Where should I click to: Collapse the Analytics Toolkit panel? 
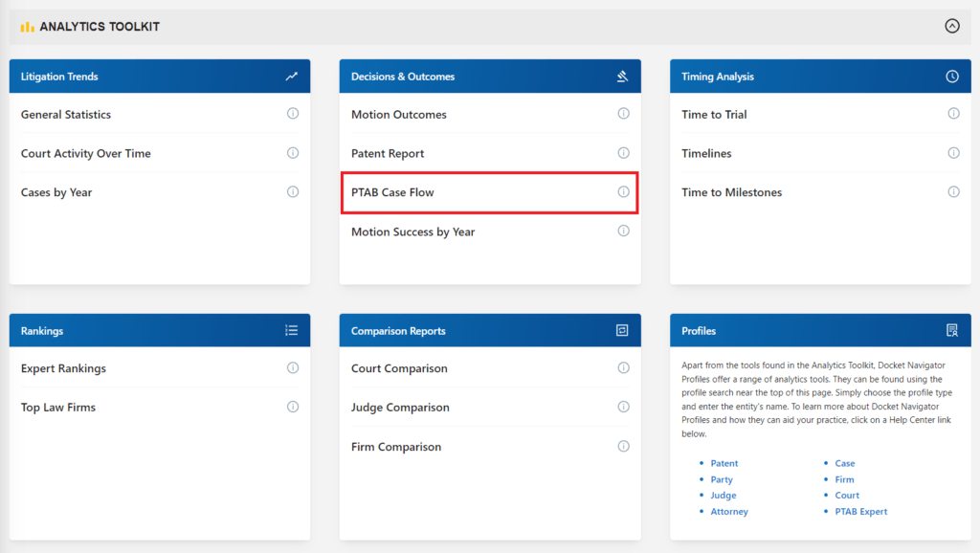click(952, 26)
